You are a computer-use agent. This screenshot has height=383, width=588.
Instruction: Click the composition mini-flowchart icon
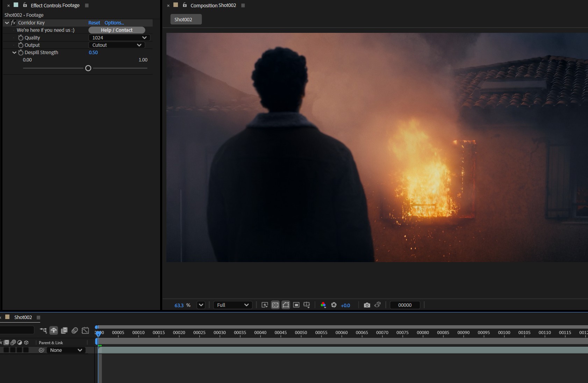click(x=43, y=331)
